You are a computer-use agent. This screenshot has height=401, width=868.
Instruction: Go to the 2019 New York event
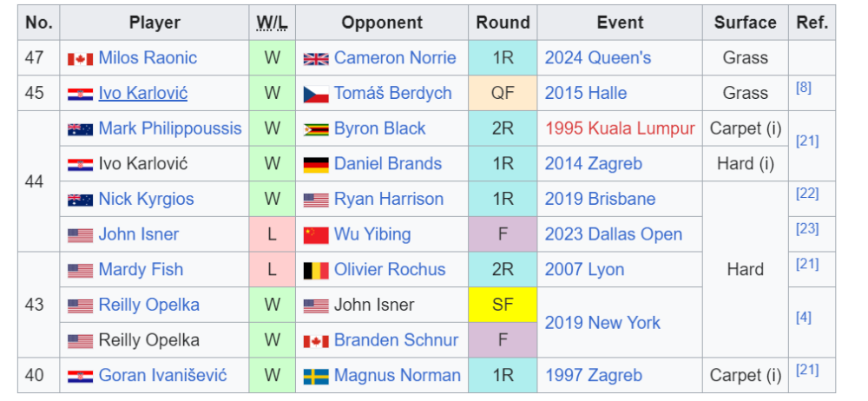click(602, 323)
